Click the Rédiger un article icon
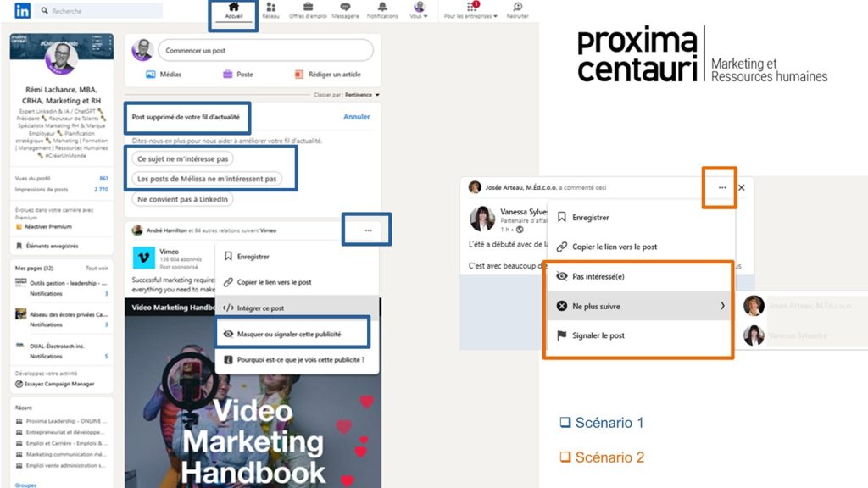The height and width of the screenshot is (488, 868). [299, 75]
